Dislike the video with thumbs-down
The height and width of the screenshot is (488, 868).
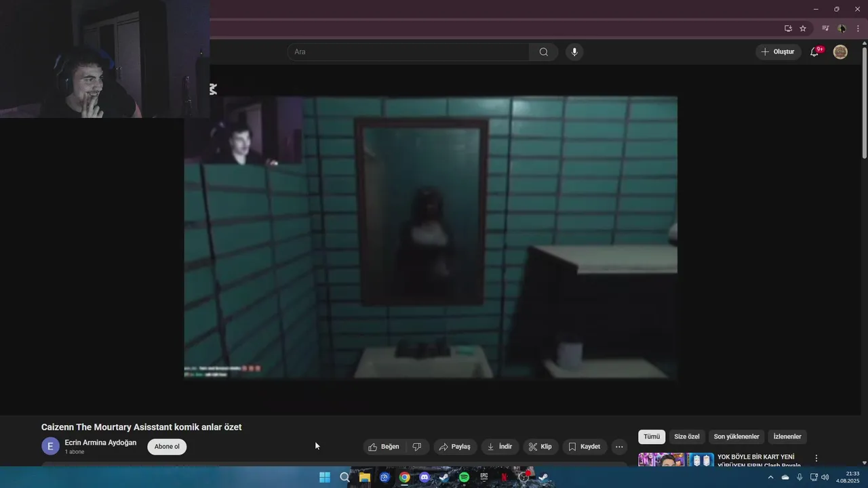[x=417, y=447]
